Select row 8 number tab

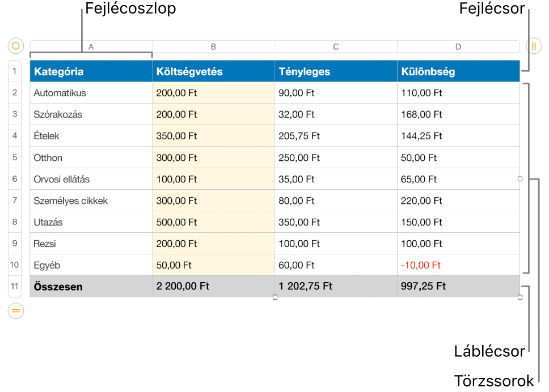click(15, 222)
